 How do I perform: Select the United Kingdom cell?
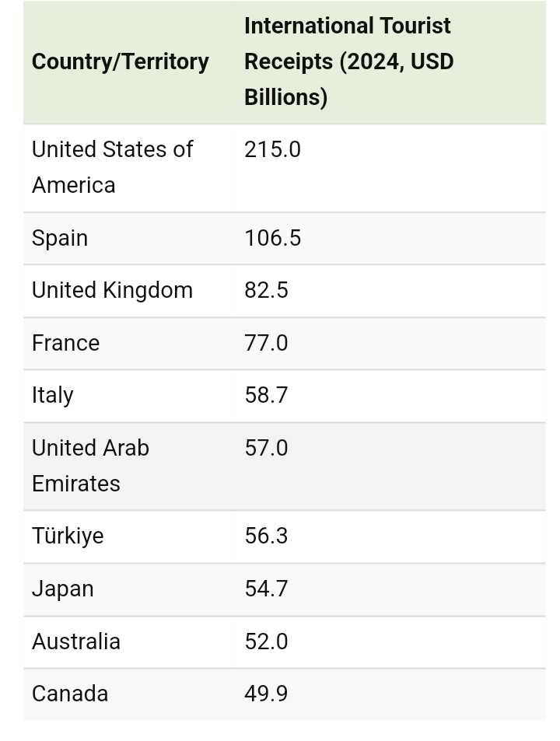click(x=112, y=290)
